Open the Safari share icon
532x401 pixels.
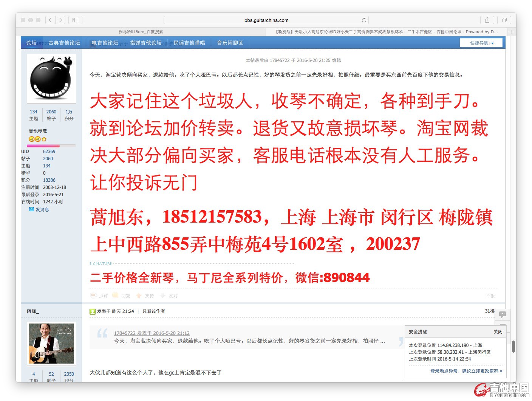click(487, 20)
